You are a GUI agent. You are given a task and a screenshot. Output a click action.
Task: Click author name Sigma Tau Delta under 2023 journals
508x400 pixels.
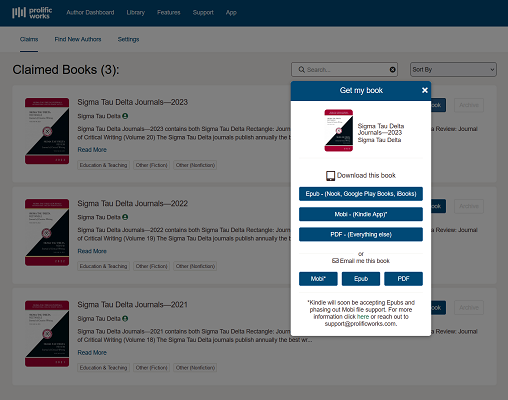99,116
